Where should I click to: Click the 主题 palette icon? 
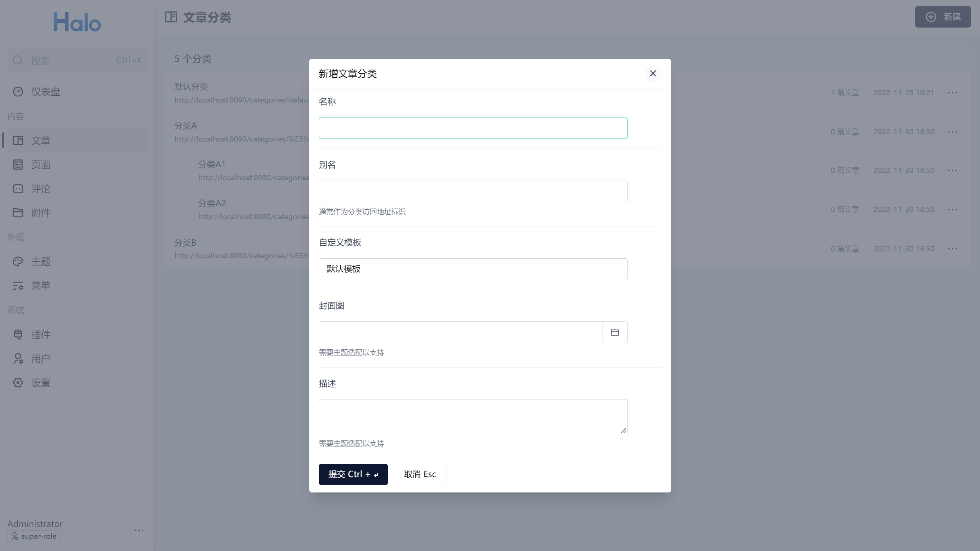[x=18, y=261]
